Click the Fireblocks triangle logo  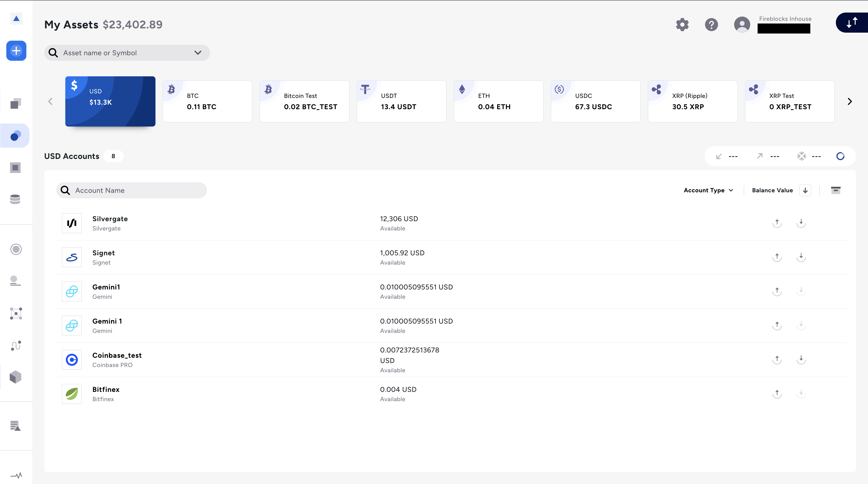point(16,19)
